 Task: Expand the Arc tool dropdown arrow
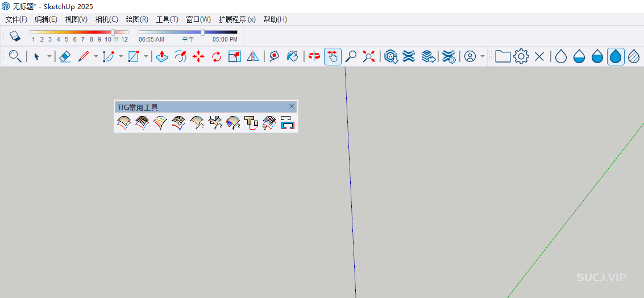121,56
